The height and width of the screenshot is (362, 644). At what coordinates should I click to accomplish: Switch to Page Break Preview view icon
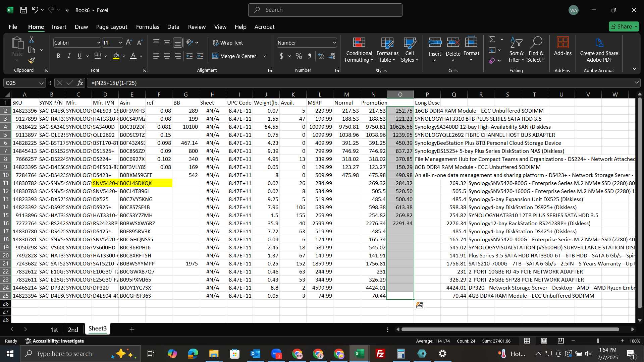coord(561,341)
